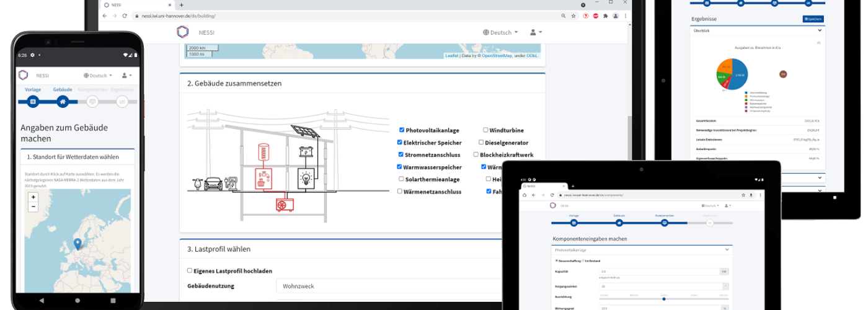Viewport: 868px width, 310px height.
Task: Open the OpenStreetMap link in map attribution
Action: (497, 56)
